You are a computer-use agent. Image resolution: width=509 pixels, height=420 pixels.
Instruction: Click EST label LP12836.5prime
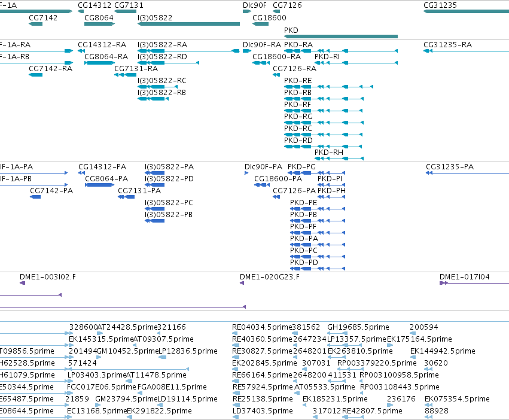(188, 351)
